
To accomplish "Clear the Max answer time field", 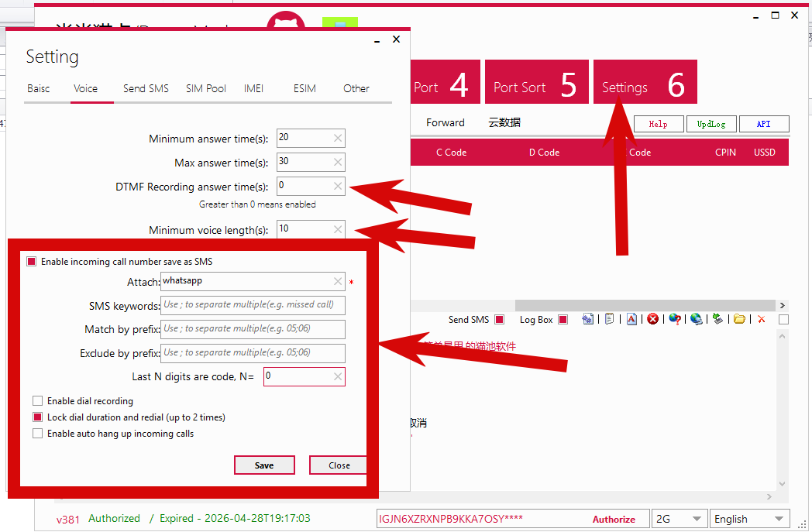I will tap(338, 162).
